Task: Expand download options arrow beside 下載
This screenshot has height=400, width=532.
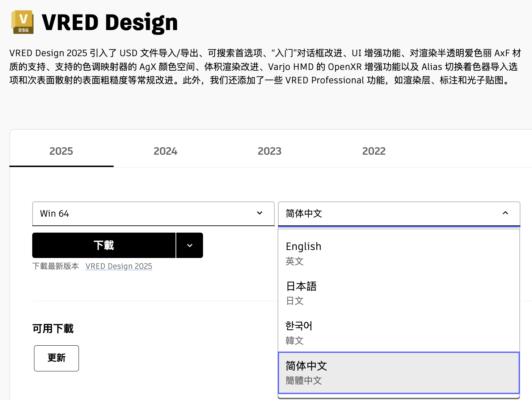Action: (190, 245)
